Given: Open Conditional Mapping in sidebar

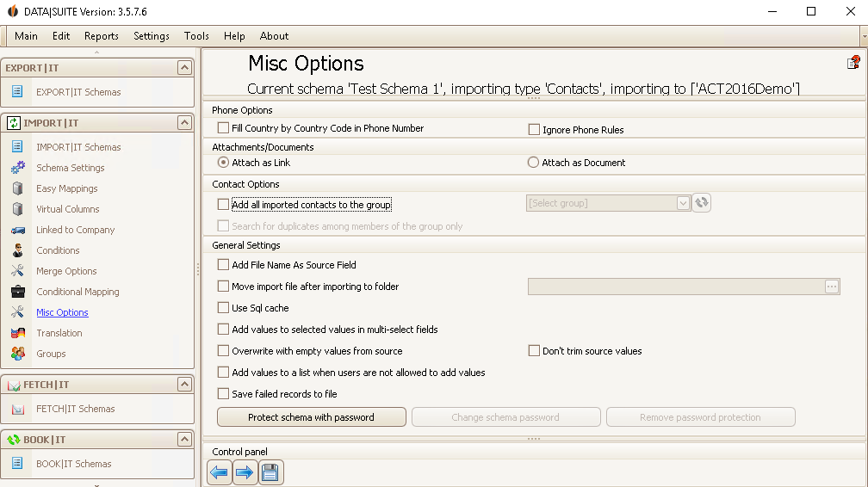Looking at the screenshot, I should tap(77, 291).
